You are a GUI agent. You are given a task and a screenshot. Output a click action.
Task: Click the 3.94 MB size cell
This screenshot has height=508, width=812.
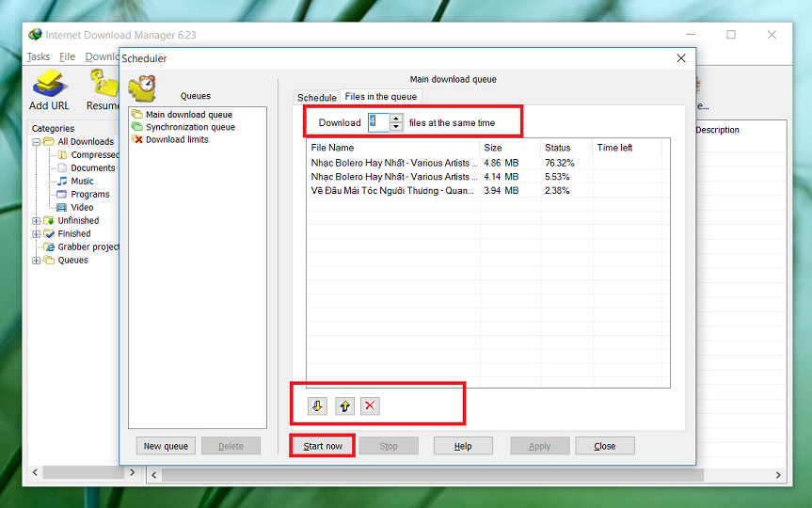pyautogui.click(x=502, y=191)
